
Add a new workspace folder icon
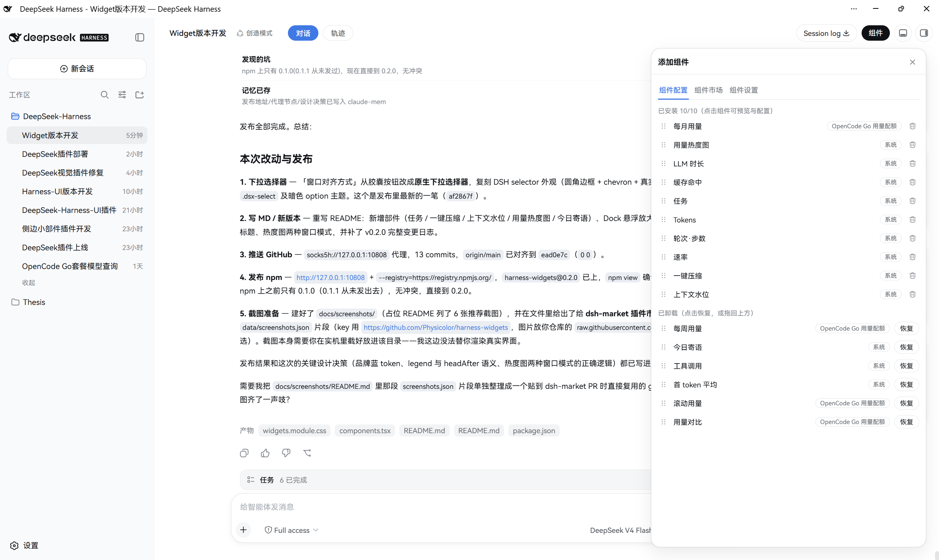140,95
